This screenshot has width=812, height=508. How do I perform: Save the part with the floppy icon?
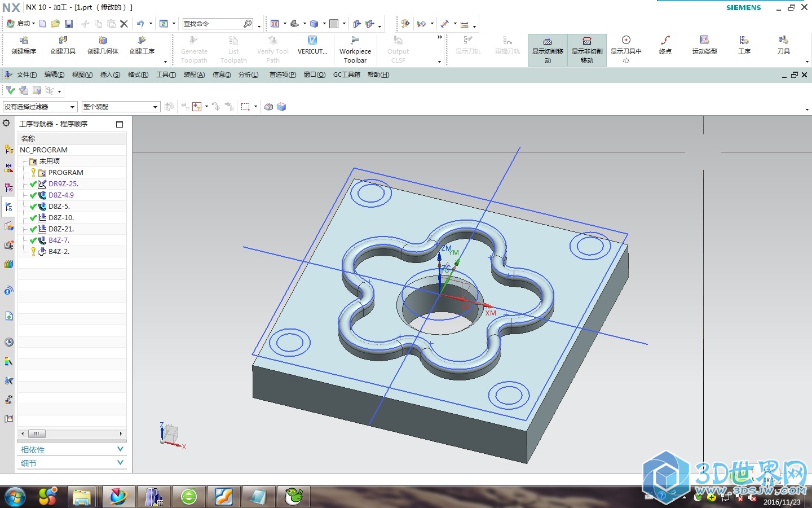(69, 24)
